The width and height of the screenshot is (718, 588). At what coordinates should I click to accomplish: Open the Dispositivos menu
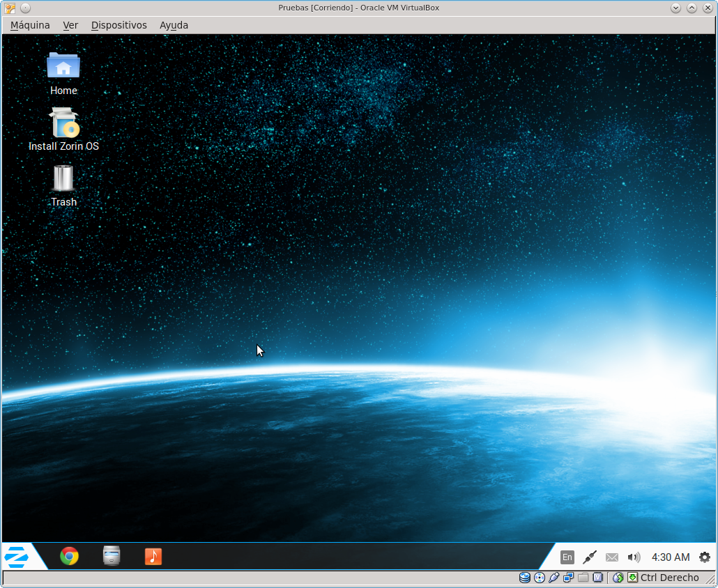click(119, 25)
